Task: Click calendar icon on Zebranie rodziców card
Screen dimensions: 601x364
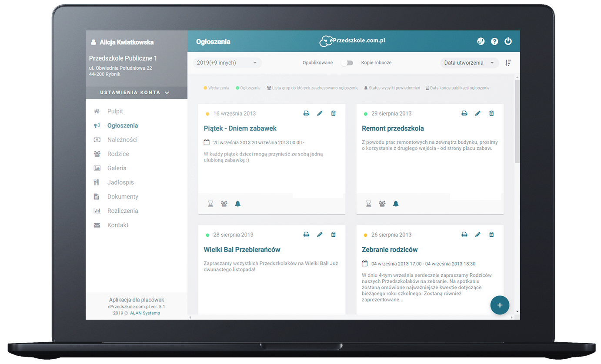Action: click(x=365, y=264)
